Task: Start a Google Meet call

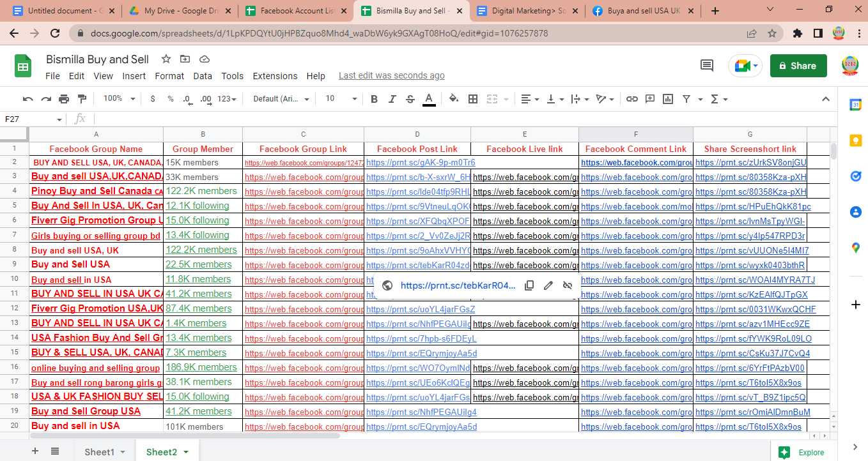Action: 745,66
